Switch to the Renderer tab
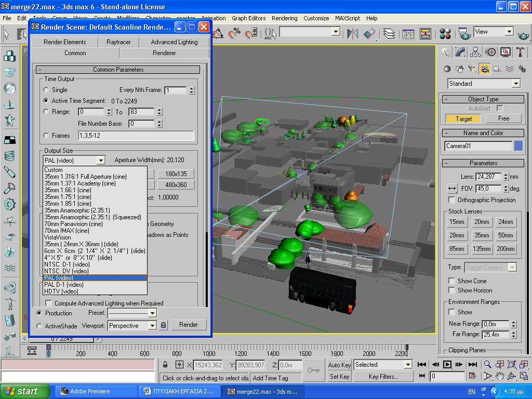The height and width of the screenshot is (399, 532). click(164, 53)
